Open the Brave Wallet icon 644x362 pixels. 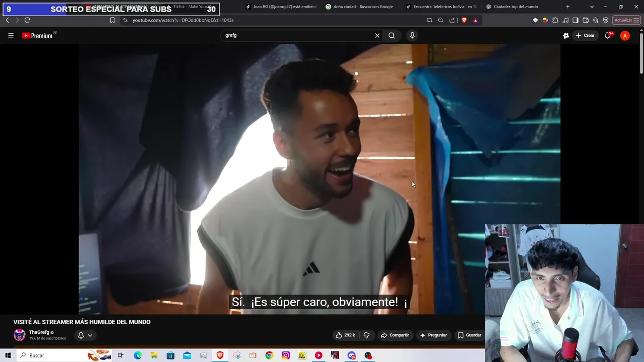click(586, 20)
